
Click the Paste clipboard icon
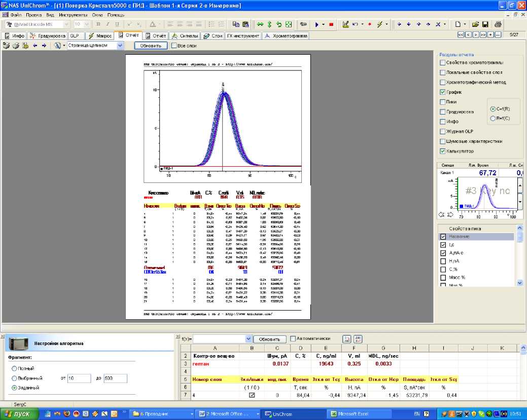click(x=245, y=24)
